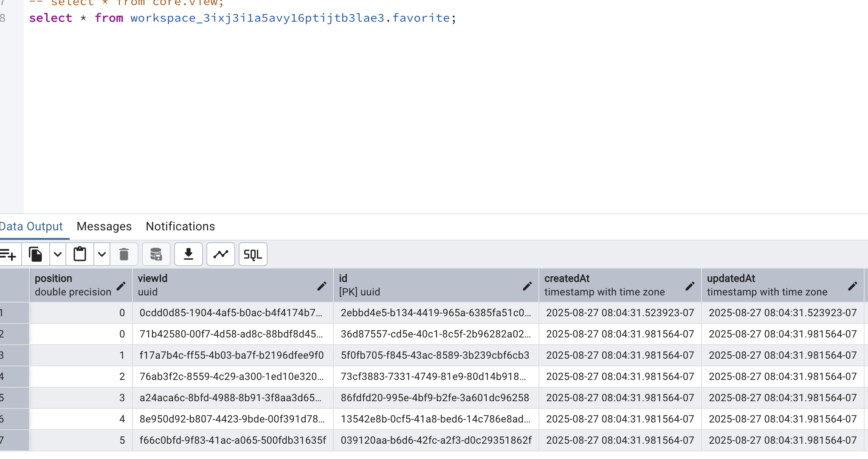Viewport: 868px width, 459px height.
Task: Click edit pencil on position column
Action: (121, 286)
